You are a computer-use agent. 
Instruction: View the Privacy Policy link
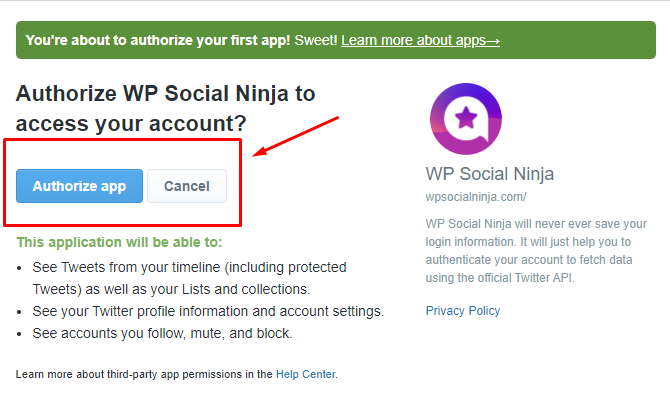pos(463,311)
